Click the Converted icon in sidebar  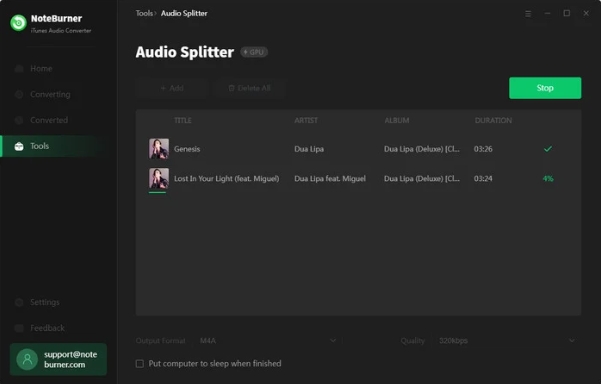coord(19,120)
